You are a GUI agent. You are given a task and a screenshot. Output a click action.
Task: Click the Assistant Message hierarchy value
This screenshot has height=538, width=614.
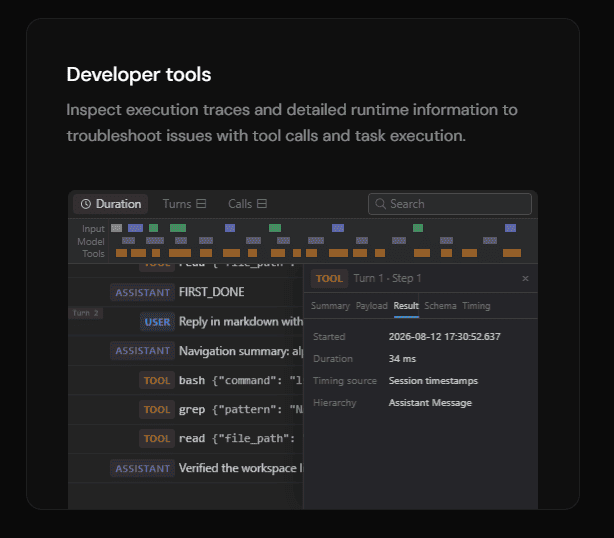pos(430,403)
